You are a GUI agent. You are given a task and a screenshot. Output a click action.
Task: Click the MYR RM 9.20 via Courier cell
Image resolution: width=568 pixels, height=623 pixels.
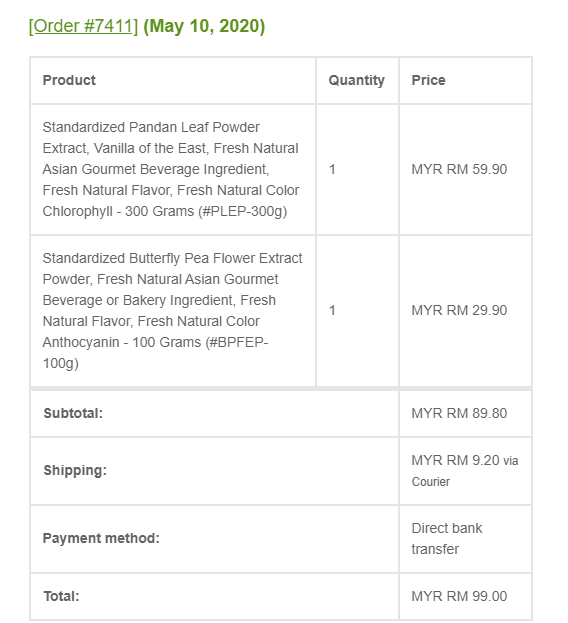click(465, 471)
